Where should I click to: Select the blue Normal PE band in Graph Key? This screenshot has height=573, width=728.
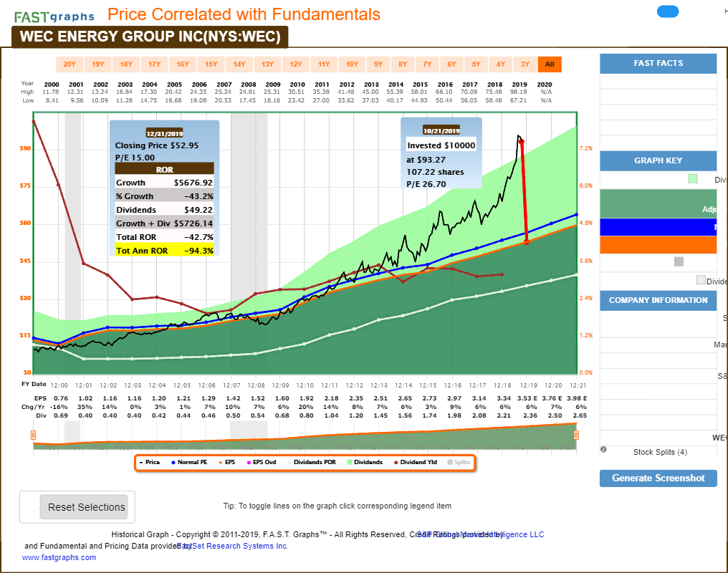tap(657, 227)
